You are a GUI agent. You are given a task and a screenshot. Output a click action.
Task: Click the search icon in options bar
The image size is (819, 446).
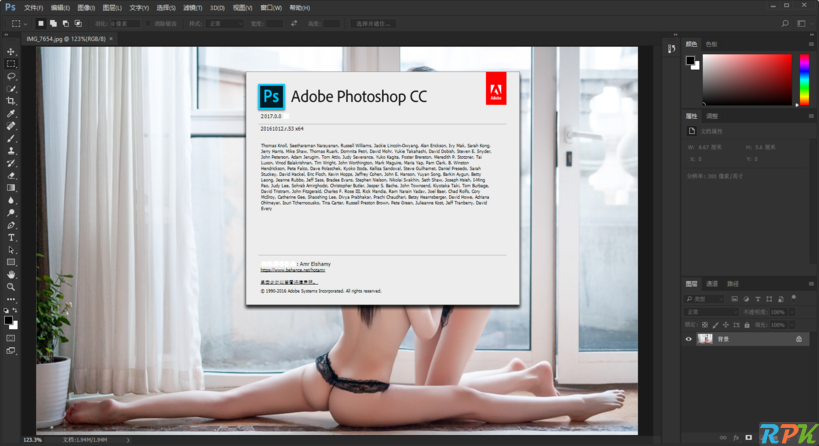[785, 24]
